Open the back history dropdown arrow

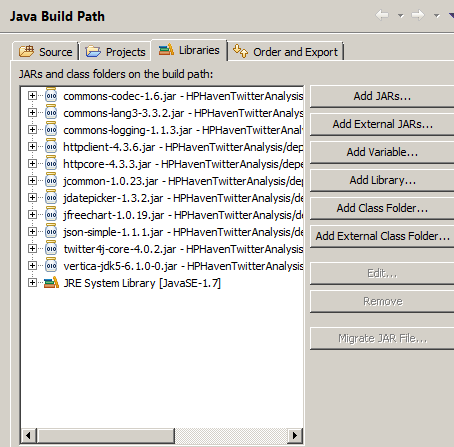401,16
